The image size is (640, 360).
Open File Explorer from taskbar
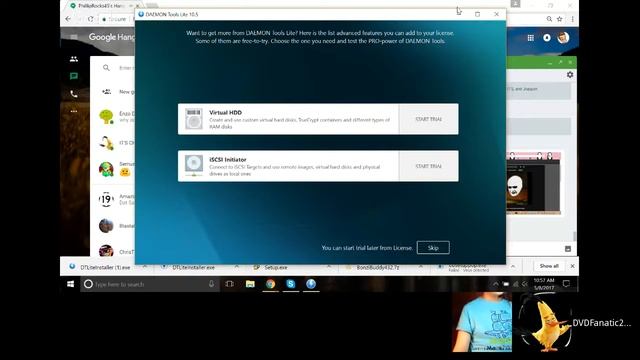click(250, 284)
